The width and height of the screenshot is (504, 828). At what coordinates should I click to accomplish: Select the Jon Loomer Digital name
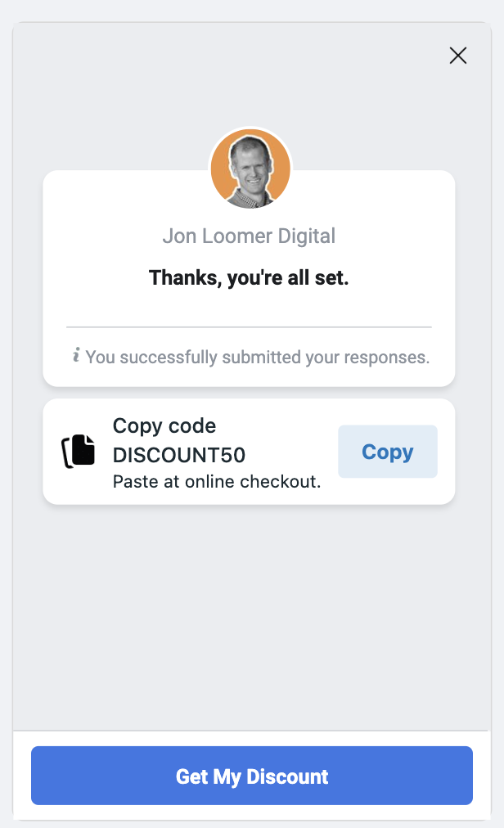[249, 236]
